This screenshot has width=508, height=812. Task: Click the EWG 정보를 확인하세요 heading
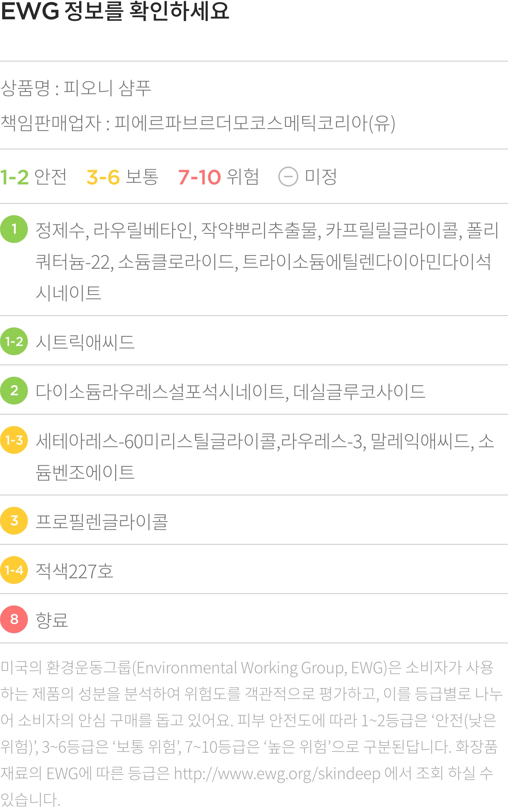coord(115,11)
